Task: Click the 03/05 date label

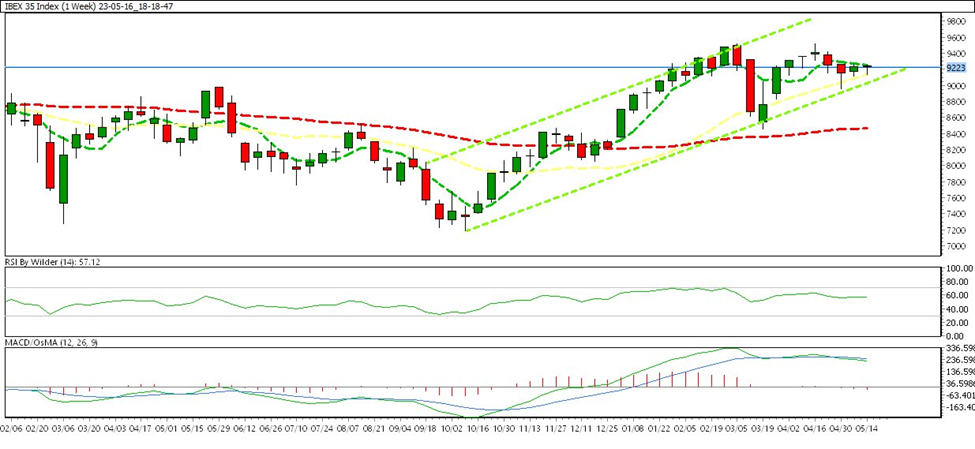Action: tap(736, 429)
